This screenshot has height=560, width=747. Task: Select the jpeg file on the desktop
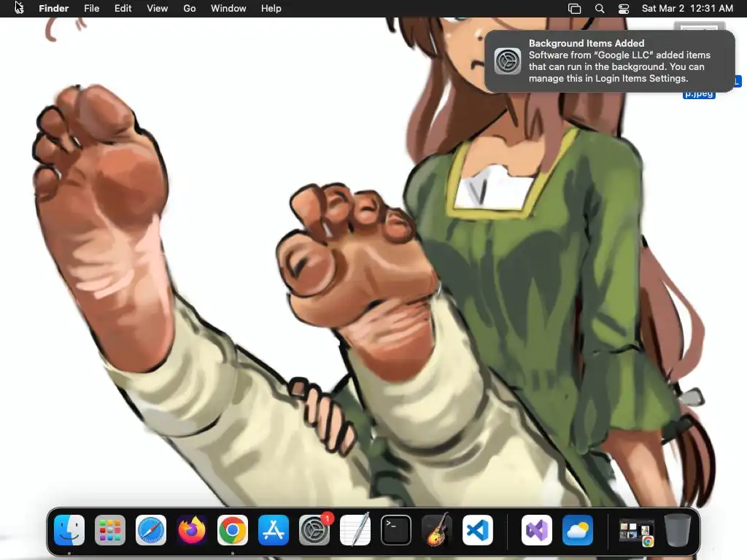point(699,93)
